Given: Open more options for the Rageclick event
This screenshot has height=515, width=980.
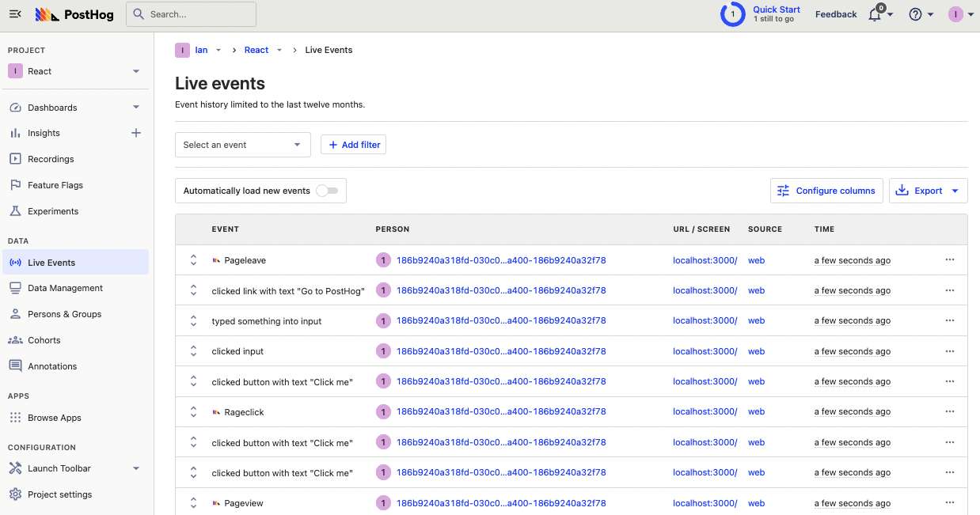Looking at the screenshot, I should (x=950, y=412).
